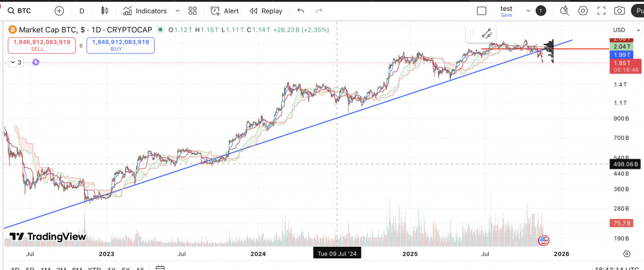This screenshot has width=644, height=270.
Task: Open chart settings hexagon icon
Action: (x=583, y=11)
